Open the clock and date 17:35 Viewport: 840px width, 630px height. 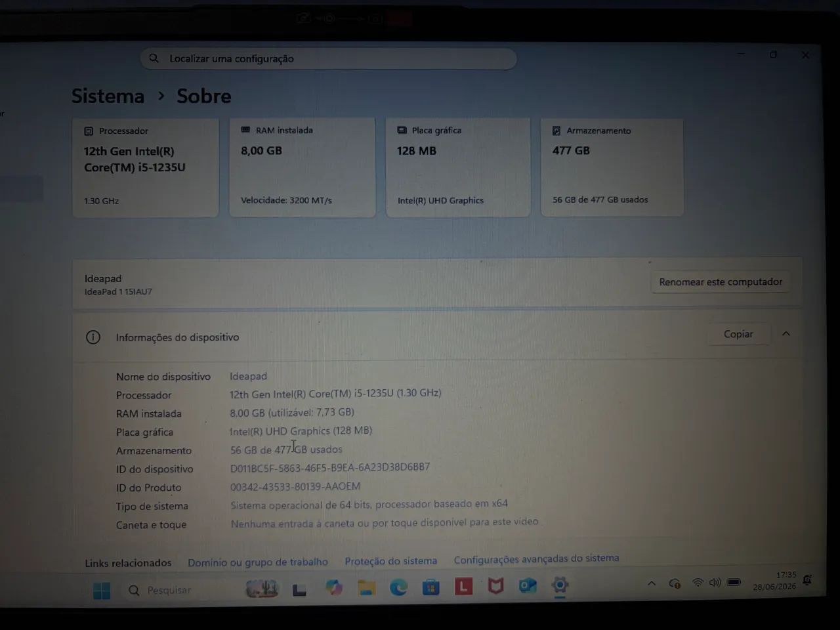775,581
